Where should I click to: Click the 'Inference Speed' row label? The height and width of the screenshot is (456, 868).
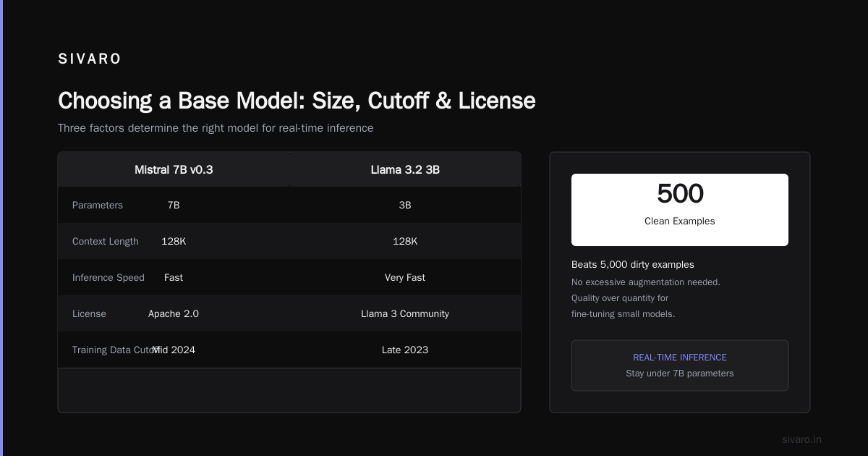click(109, 277)
